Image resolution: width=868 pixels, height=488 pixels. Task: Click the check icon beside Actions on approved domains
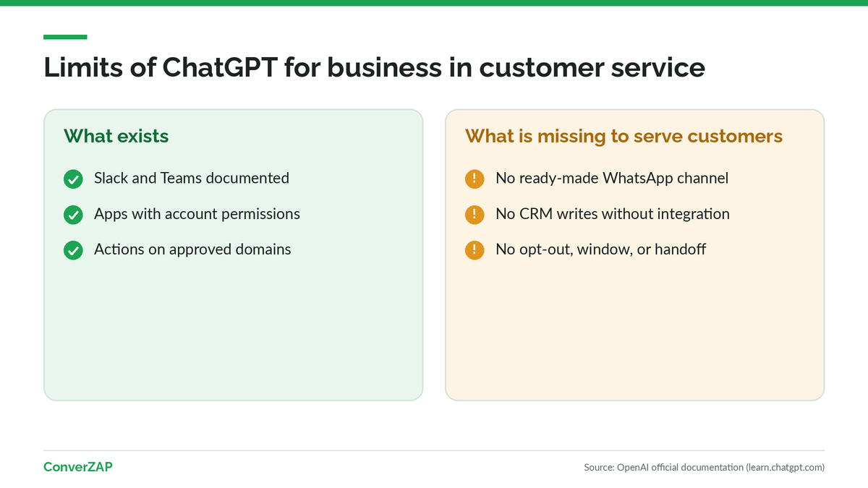(73, 250)
